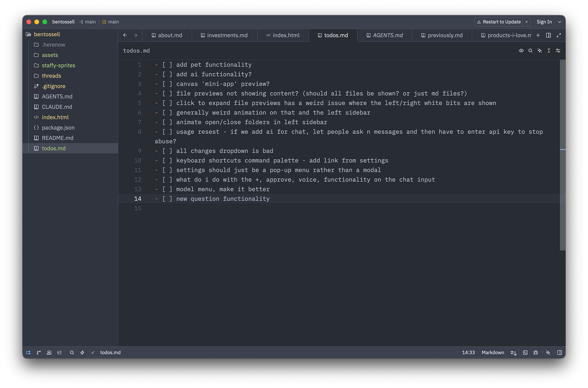Open the collaboration panel people icon
This screenshot has width=588, height=388.
point(49,353)
